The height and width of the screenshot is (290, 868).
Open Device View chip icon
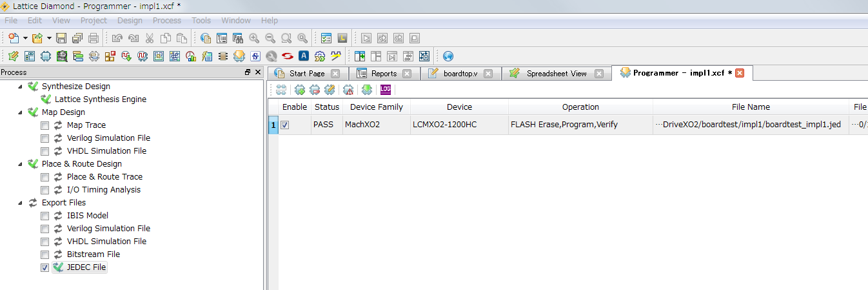45,56
